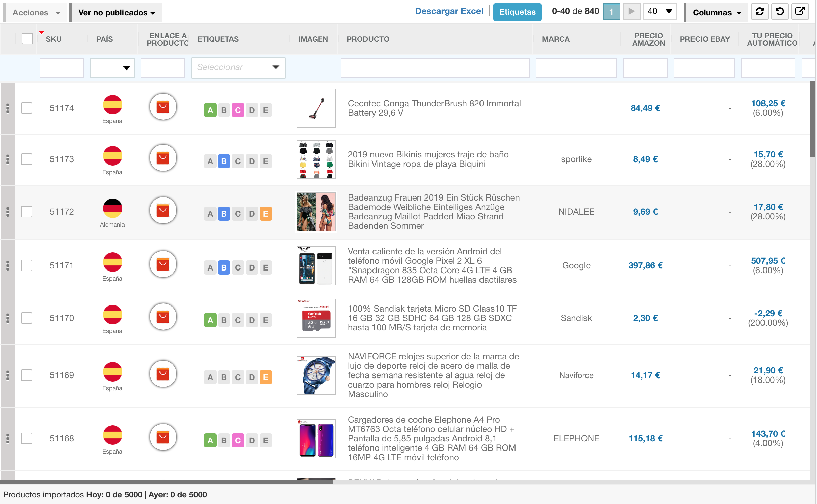Image resolution: width=817 pixels, height=504 pixels.
Task: Go to next page arrow
Action: 632,12
